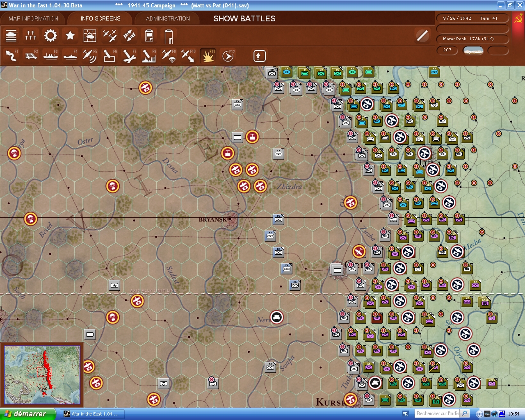Image resolution: width=525 pixels, height=420 pixels.
Task: Click the Soviet hammer and sickle flag
Action: click(x=518, y=18)
